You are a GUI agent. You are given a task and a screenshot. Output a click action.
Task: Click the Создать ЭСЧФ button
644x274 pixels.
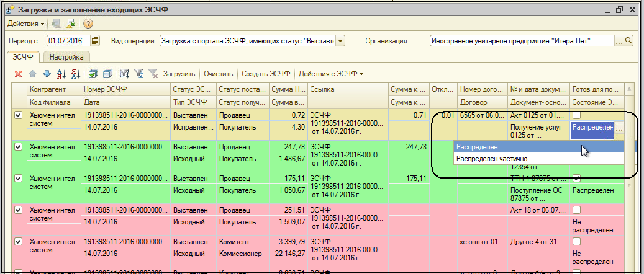[x=266, y=74]
